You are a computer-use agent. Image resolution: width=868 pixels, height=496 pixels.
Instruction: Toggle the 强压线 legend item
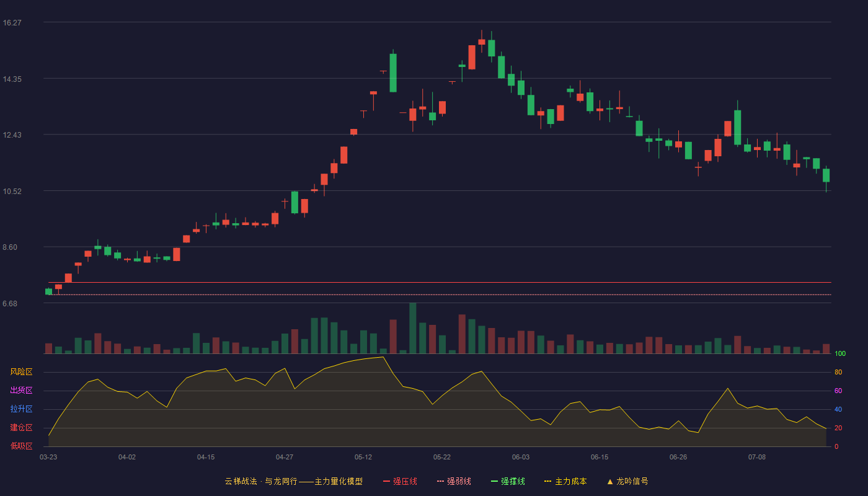click(x=400, y=481)
